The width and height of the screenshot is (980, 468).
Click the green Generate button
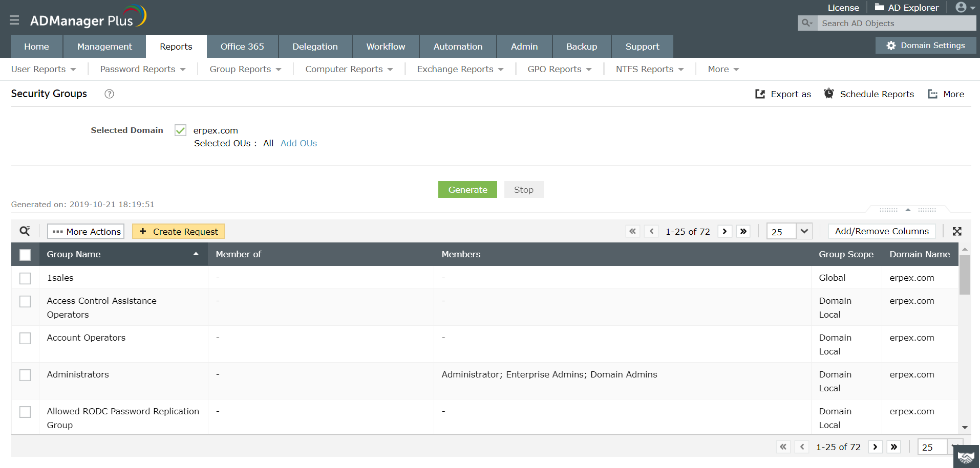[467, 189]
